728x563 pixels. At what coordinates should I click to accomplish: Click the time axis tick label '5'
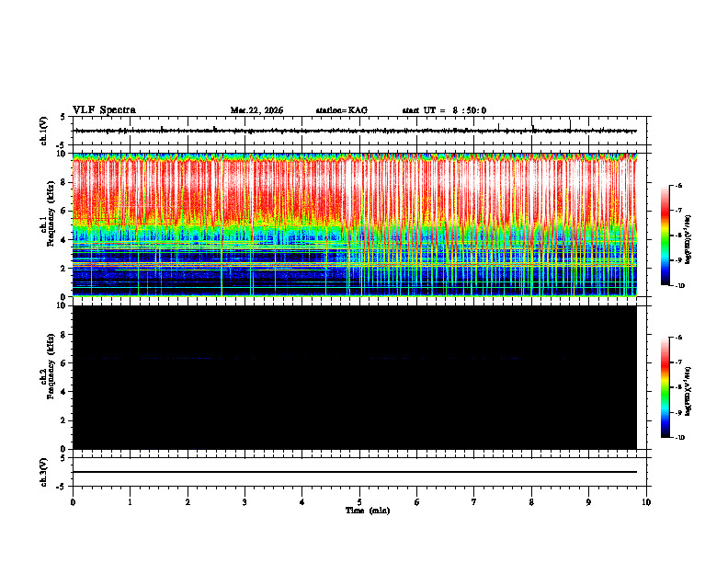[359, 502]
